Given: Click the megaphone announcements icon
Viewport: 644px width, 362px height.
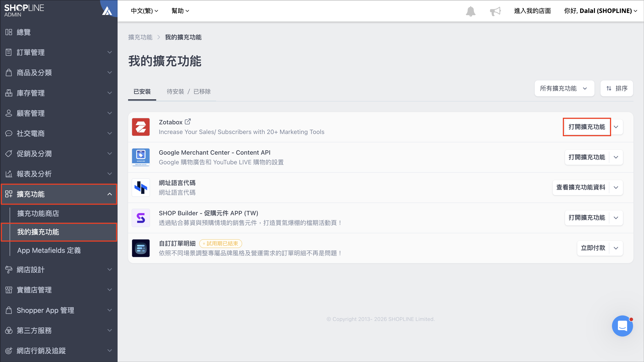Looking at the screenshot, I should coord(495,11).
